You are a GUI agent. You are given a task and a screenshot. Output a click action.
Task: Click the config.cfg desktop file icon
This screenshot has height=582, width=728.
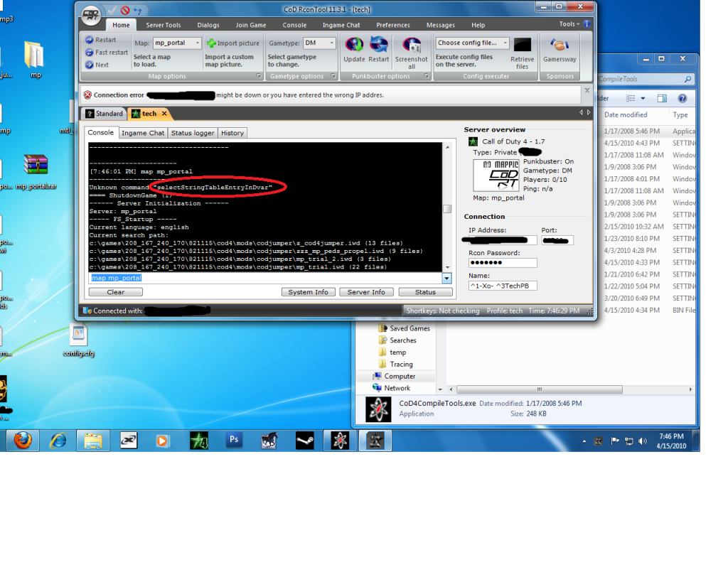(x=78, y=340)
